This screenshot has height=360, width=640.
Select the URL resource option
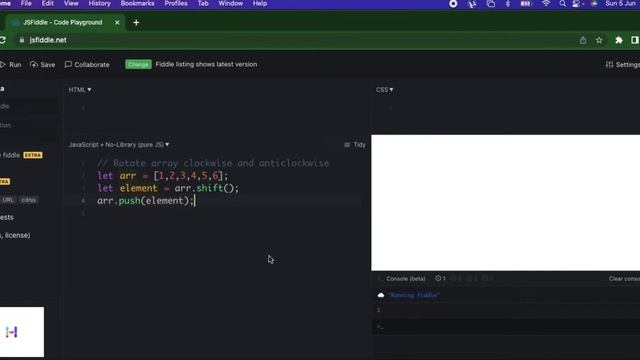pos(8,200)
